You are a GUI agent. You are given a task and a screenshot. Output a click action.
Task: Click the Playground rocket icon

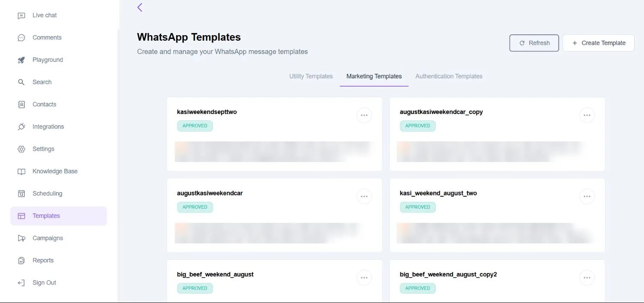(21, 60)
